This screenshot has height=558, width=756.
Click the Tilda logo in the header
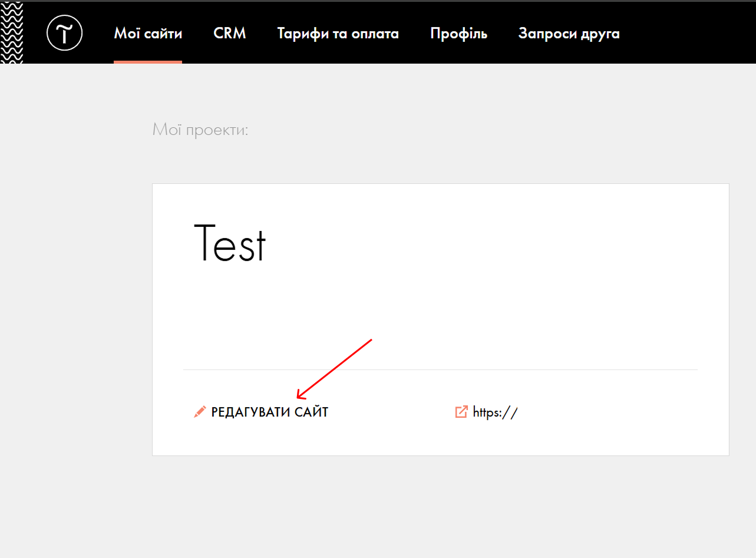(x=64, y=33)
